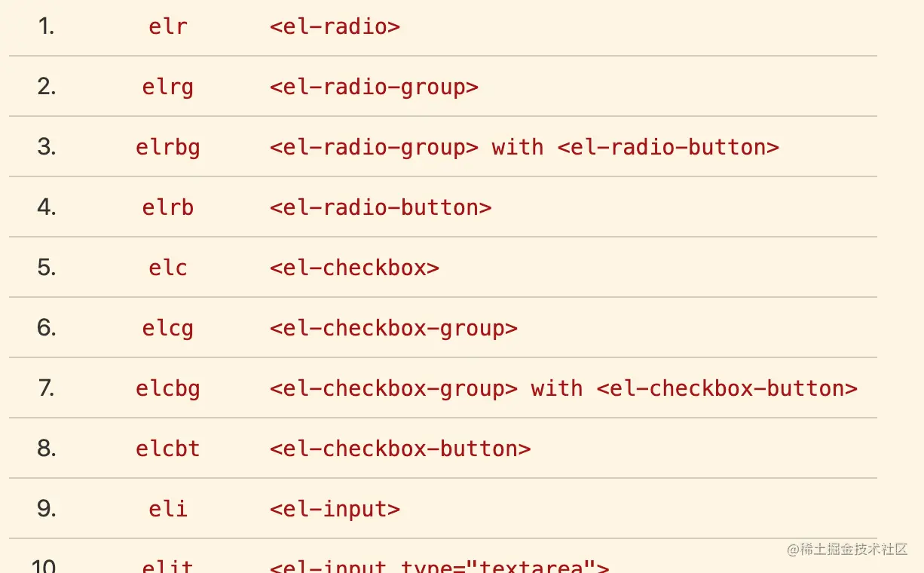Select the <el-radio> tag text
Screen dimensions: 924x573
pos(335,26)
